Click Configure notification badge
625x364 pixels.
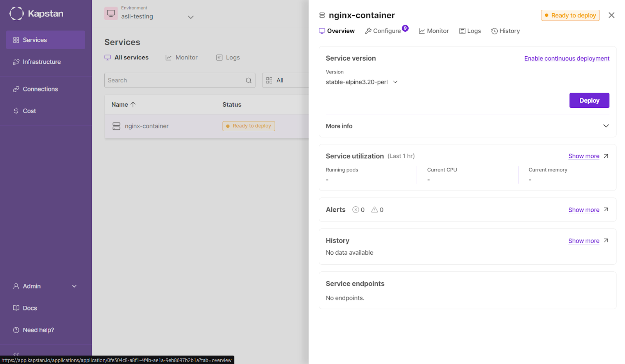tap(405, 28)
